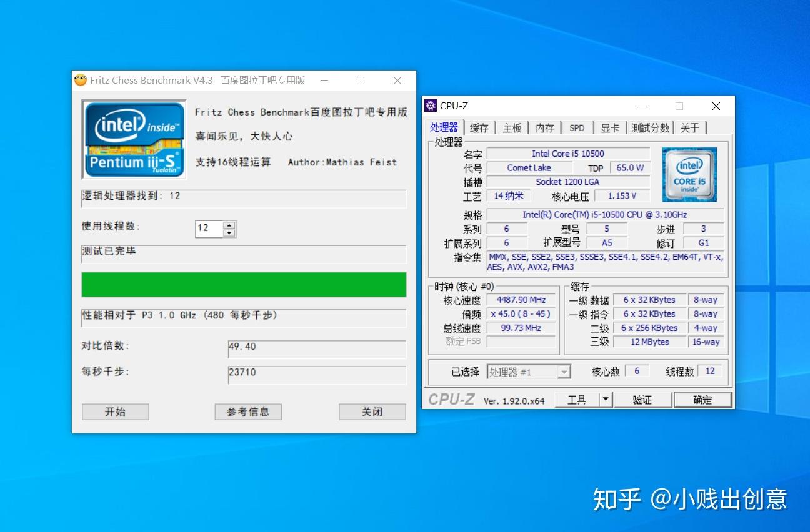The width and height of the screenshot is (810, 532).
Task: Click the bus speed value '99.73 MHz'
Action: (x=521, y=328)
